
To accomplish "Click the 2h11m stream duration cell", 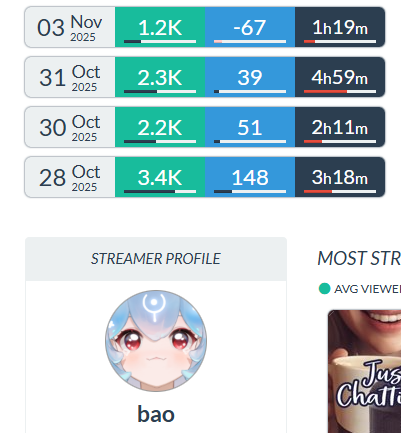I will pos(340,127).
